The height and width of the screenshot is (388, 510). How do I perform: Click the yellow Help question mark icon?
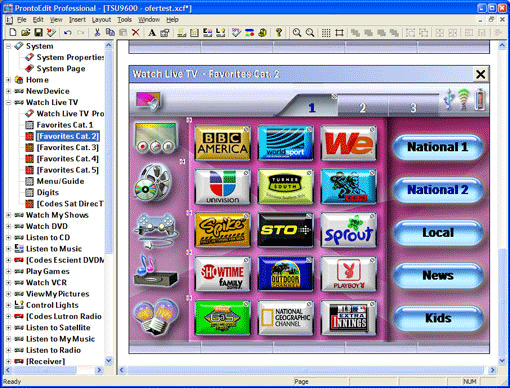tap(279, 32)
